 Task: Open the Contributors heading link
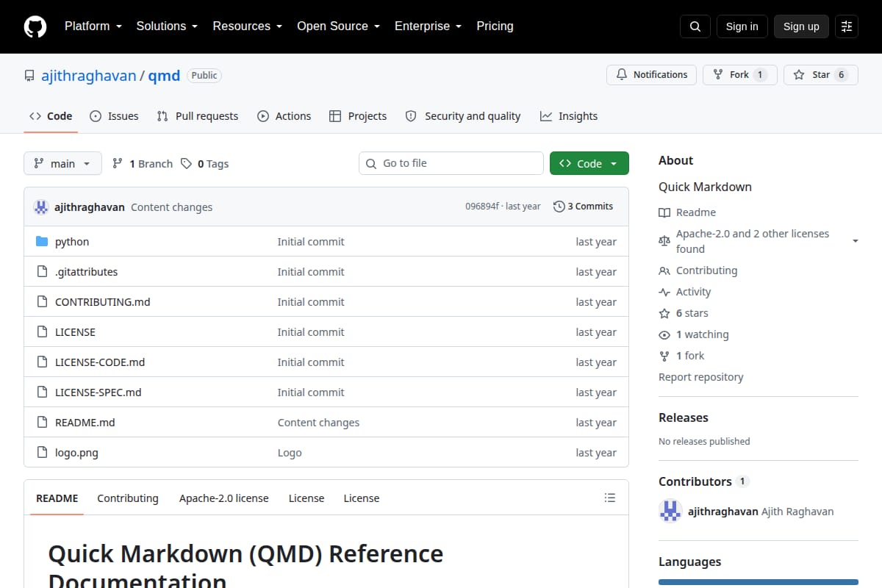703,481
